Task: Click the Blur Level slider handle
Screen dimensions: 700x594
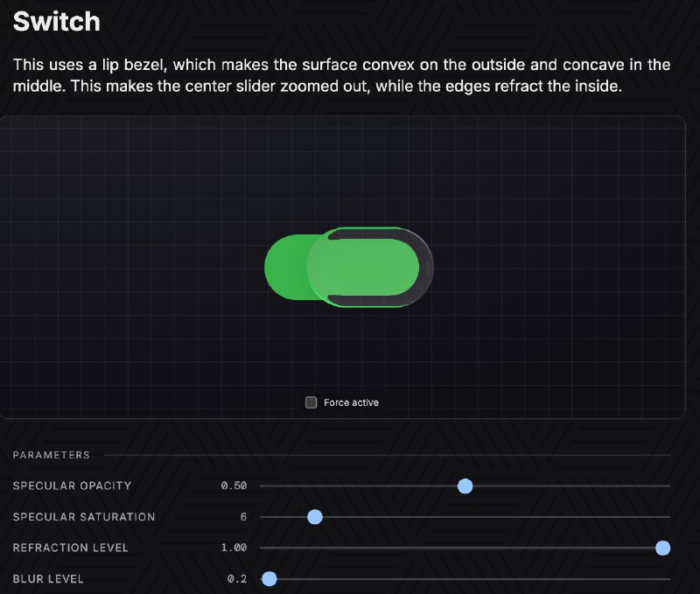Action: pyautogui.click(x=269, y=579)
